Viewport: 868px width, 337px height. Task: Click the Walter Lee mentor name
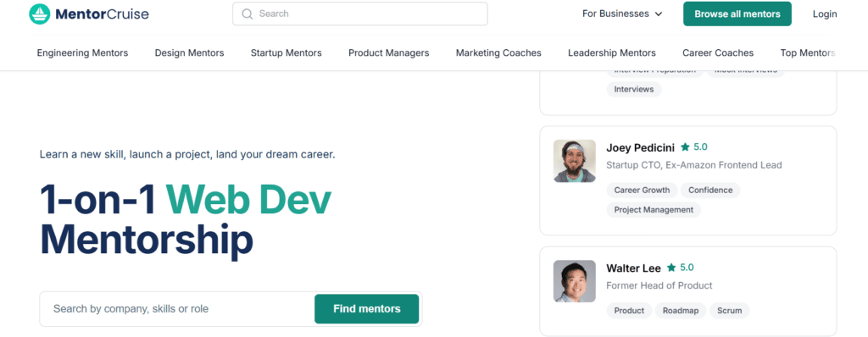(x=633, y=268)
